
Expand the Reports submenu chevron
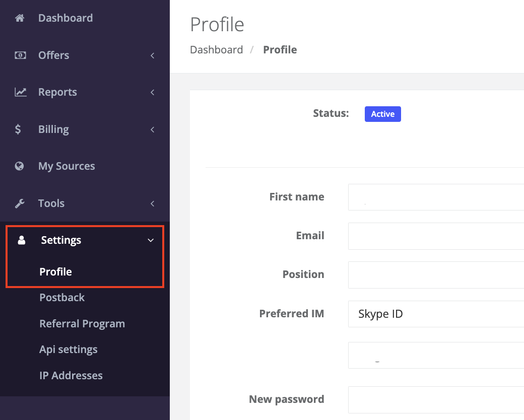point(152,92)
